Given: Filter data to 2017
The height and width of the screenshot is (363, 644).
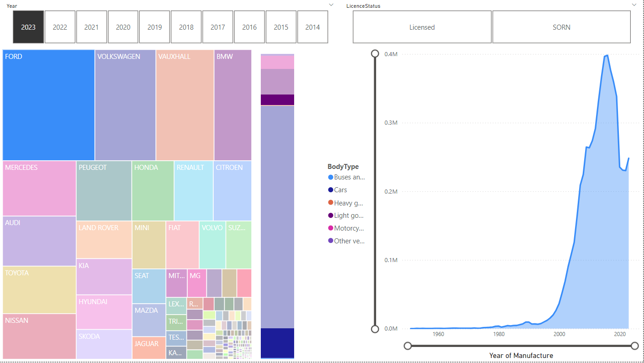Looking at the screenshot, I should 218,27.
